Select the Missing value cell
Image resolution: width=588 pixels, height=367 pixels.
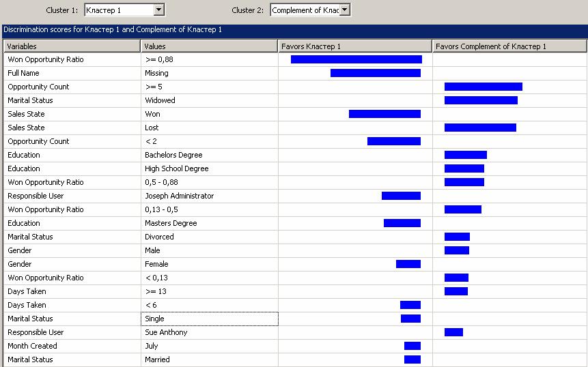point(209,74)
